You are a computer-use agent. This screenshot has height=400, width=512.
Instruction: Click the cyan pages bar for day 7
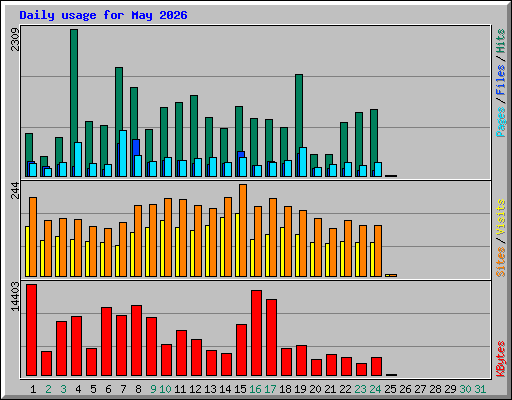pyautogui.click(x=123, y=153)
